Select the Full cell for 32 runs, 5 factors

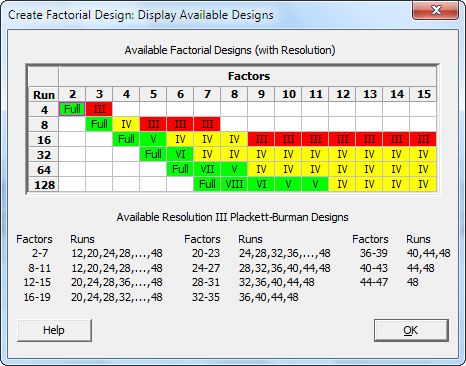pos(153,154)
